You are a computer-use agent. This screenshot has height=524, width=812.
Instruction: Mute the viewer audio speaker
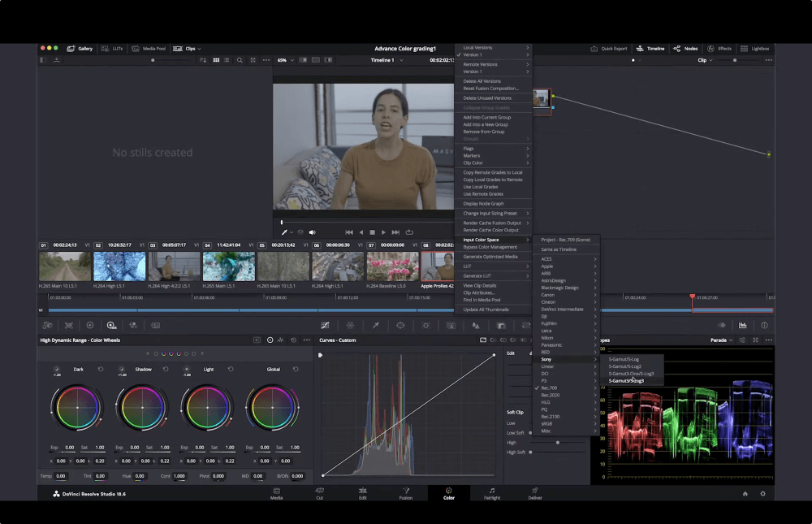pos(313,232)
